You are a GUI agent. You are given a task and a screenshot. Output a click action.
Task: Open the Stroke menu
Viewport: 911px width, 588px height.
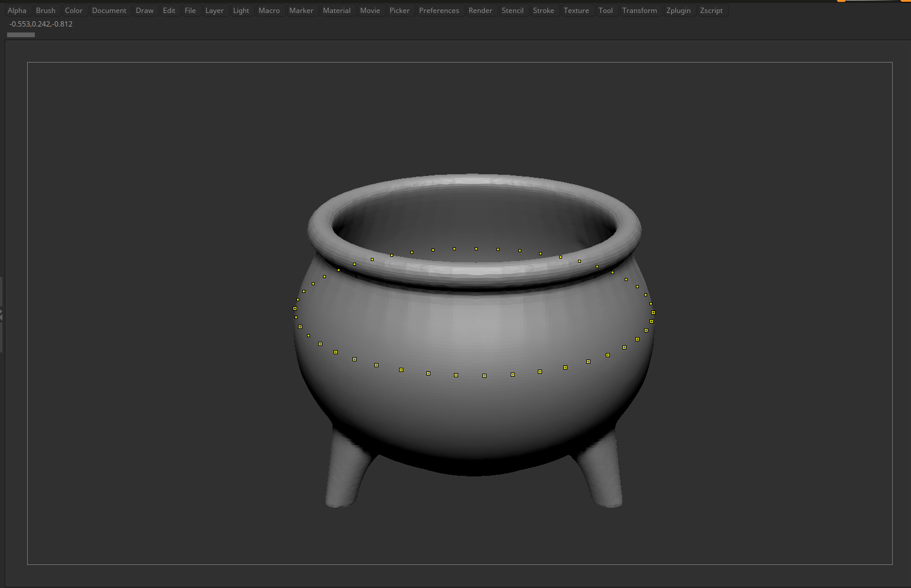pos(544,11)
